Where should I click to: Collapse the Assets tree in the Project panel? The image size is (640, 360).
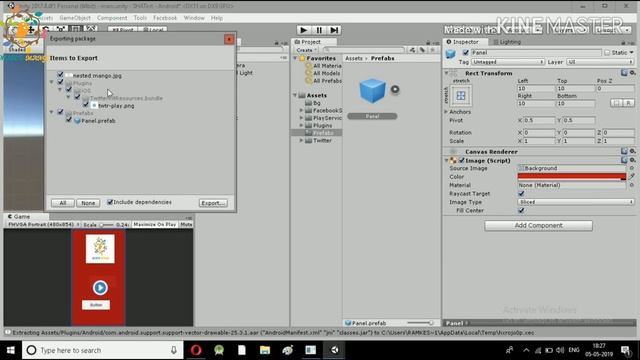[x=295, y=95]
